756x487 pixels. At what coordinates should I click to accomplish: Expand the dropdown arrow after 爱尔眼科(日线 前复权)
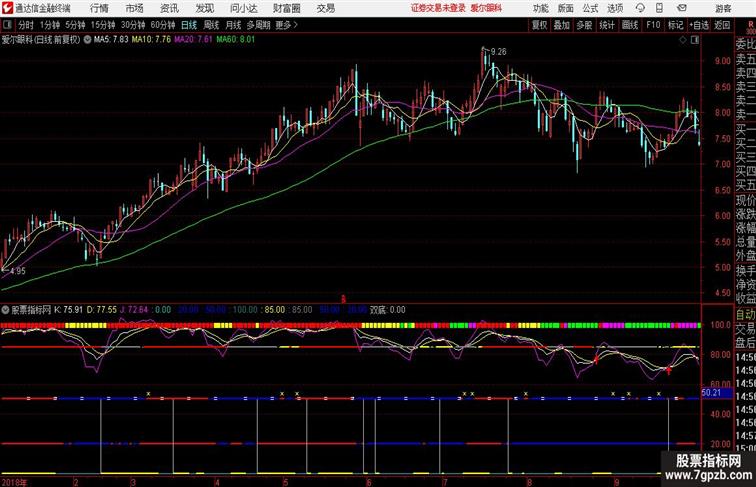point(87,40)
